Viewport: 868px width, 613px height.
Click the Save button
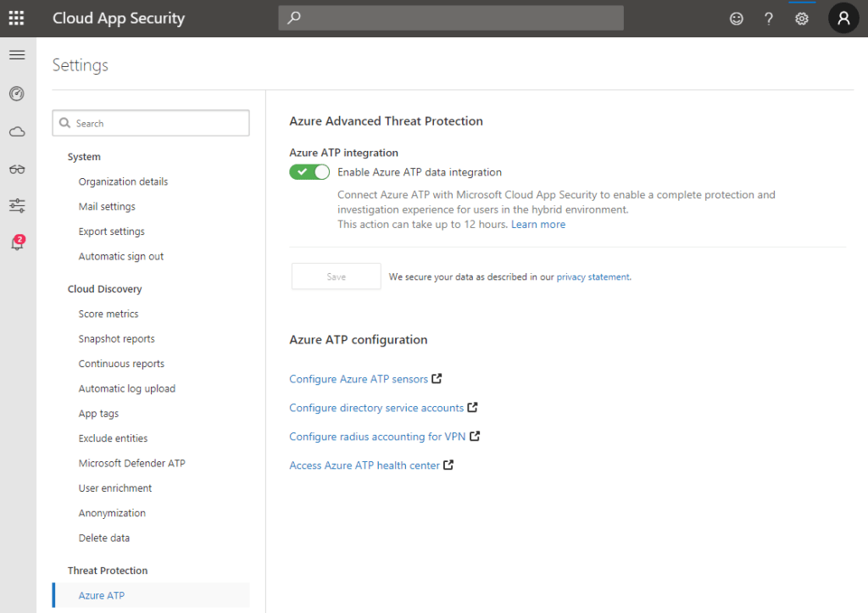pos(336,276)
